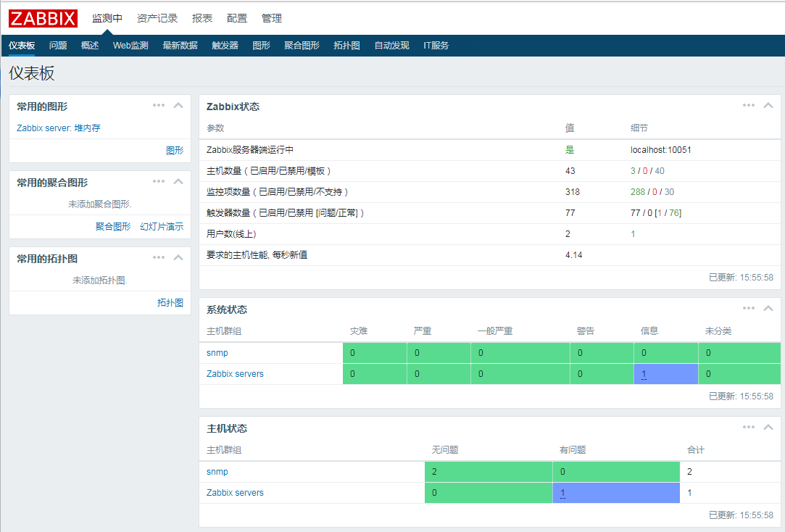Collapse the 主机状态 widget
785x532 pixels.
768,427
